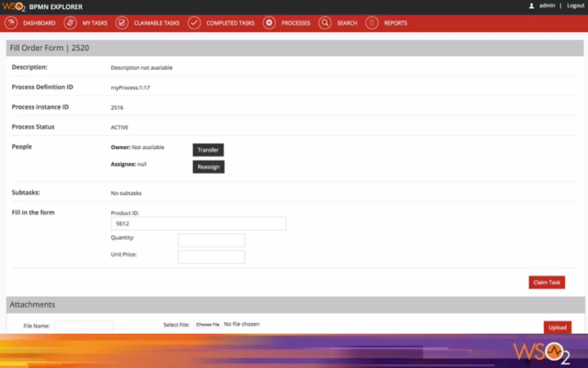
Task: Click the WSO2 logo in the header
Action: (x=13, y=6)
